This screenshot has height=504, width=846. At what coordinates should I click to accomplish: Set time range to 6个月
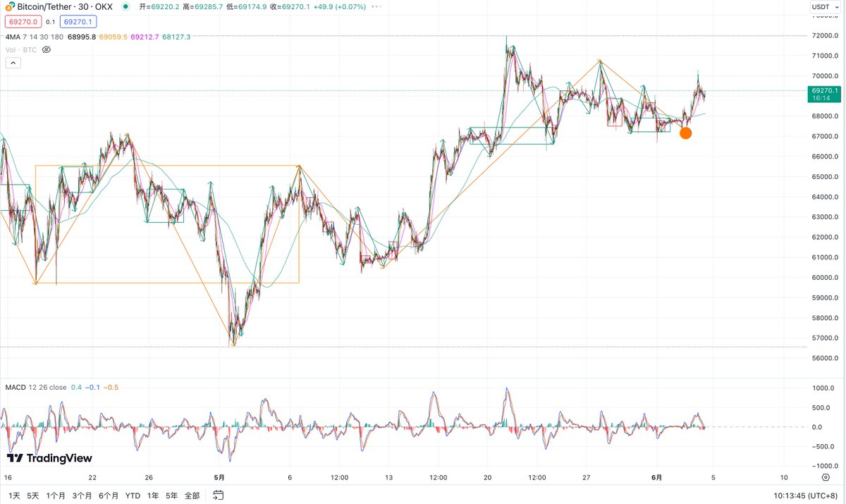(x=109, y=496)
